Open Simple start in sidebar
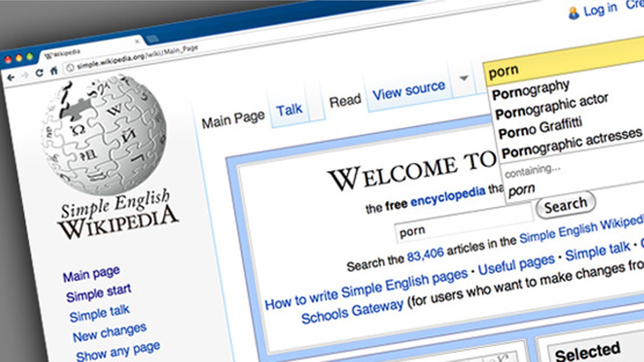Viewport: 644px width, 362px height. 99,293
